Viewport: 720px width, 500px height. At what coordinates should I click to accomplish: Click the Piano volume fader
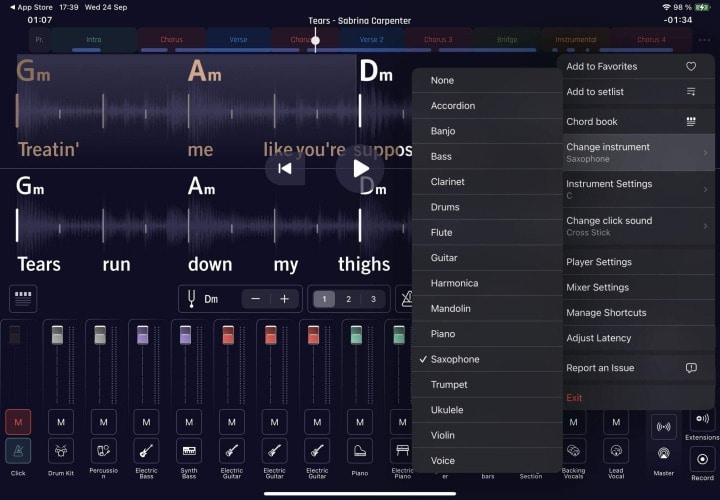(356, 335)
